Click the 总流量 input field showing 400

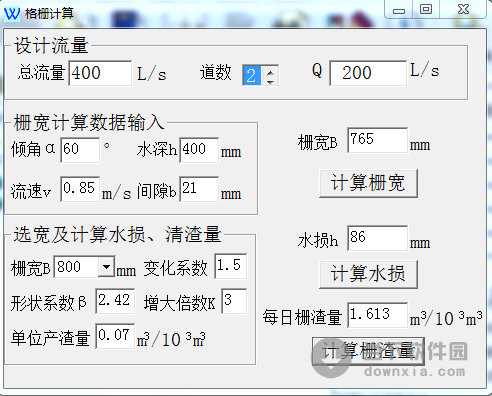click(x=100, y=73)
